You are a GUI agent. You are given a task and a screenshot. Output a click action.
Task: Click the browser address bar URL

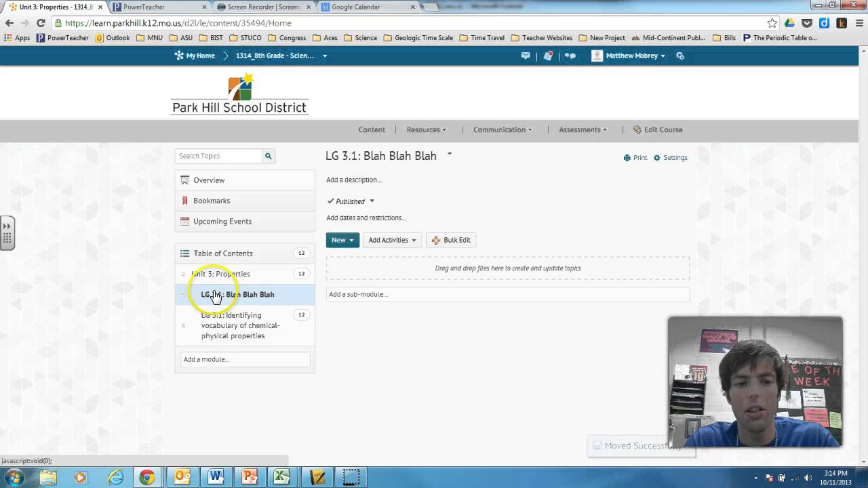point(178,23)
